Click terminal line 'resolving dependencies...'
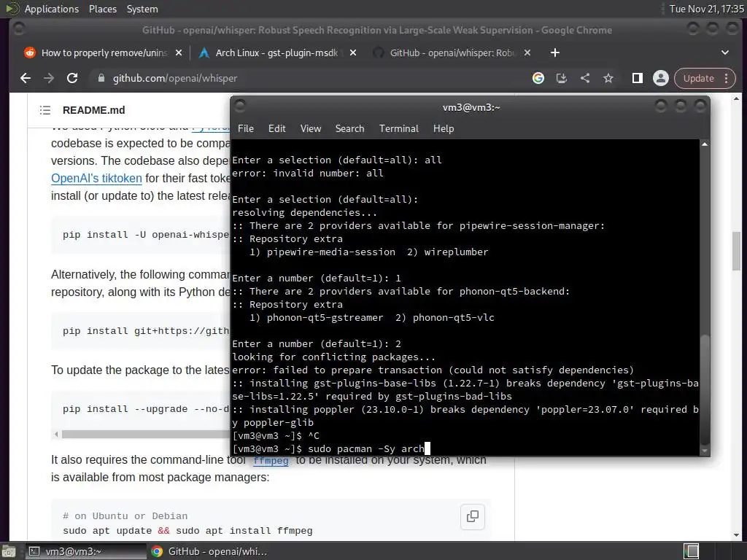747x560 pixels. click(x=304, y=212)
